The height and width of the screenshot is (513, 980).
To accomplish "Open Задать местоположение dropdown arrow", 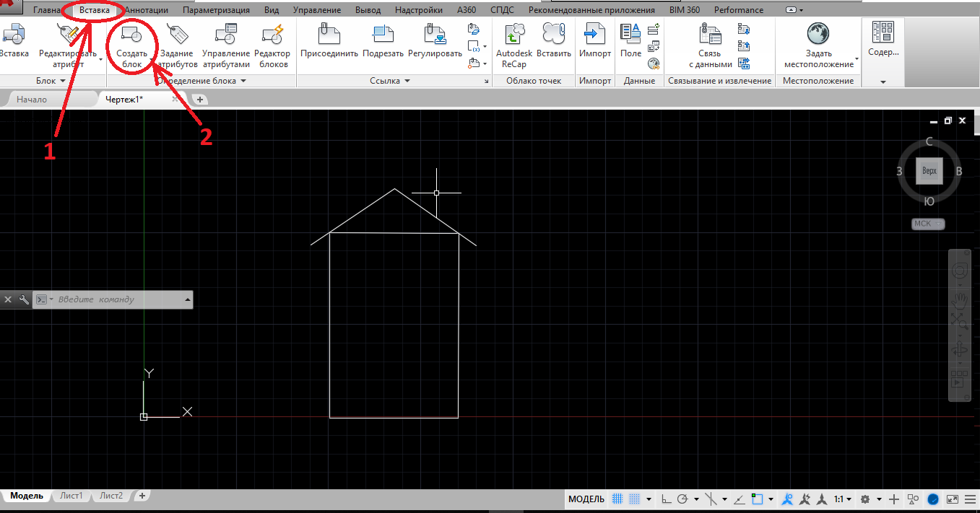I will [x=857, y=58].
